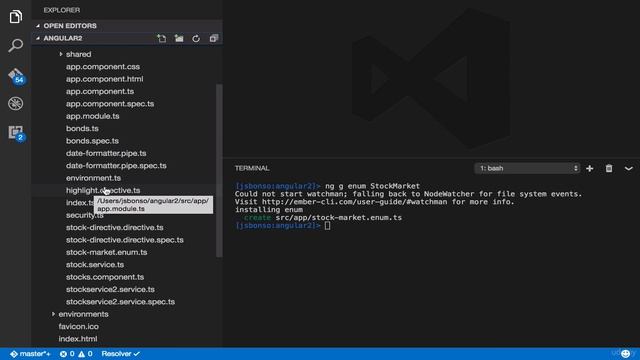Click the New File icon in ANGULAR2 header

(x=162, y=38)
